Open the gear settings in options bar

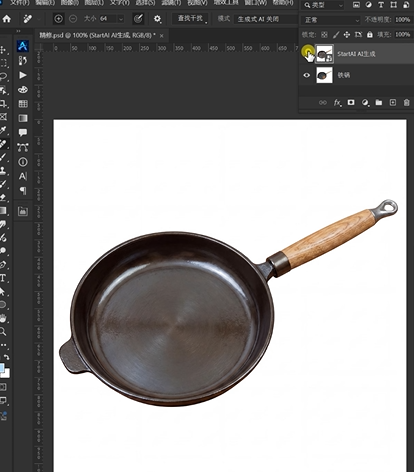157,19
